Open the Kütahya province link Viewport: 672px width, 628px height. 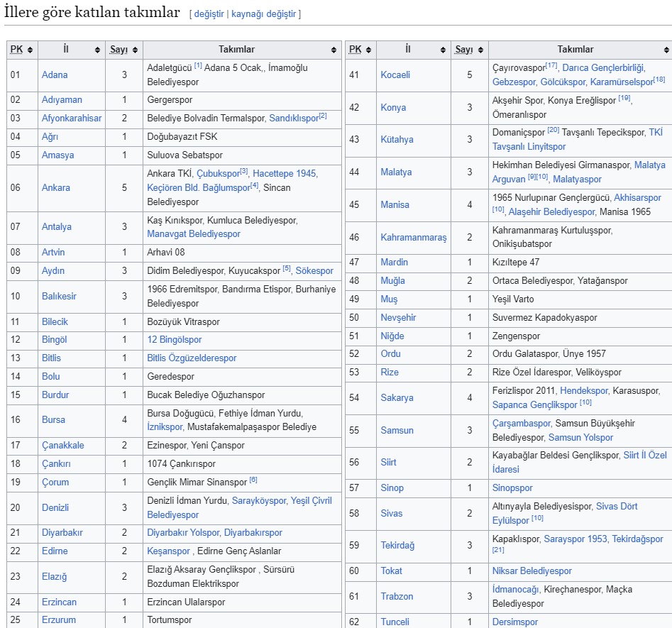tap(397, 140)
